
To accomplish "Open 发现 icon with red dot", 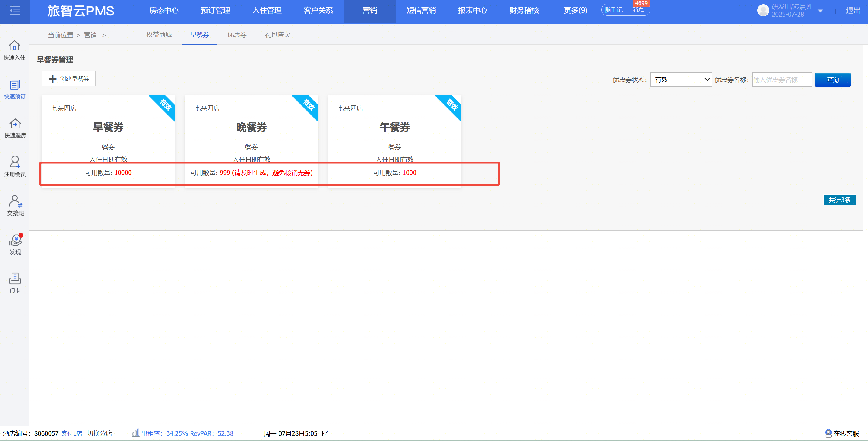I will [15, 240].
